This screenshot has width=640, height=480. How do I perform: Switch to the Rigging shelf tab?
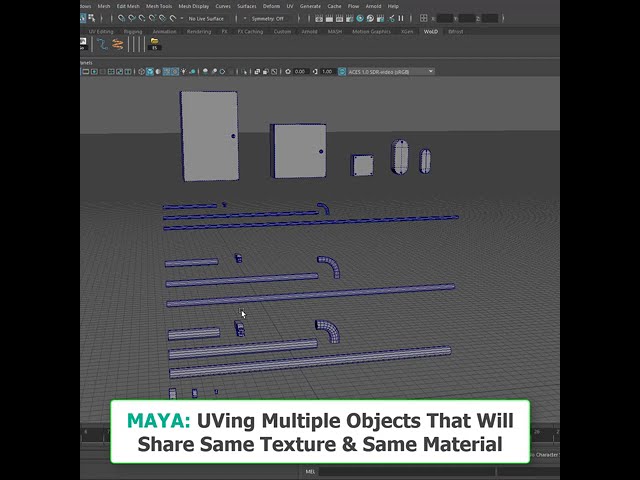click(x=133, y=31)
